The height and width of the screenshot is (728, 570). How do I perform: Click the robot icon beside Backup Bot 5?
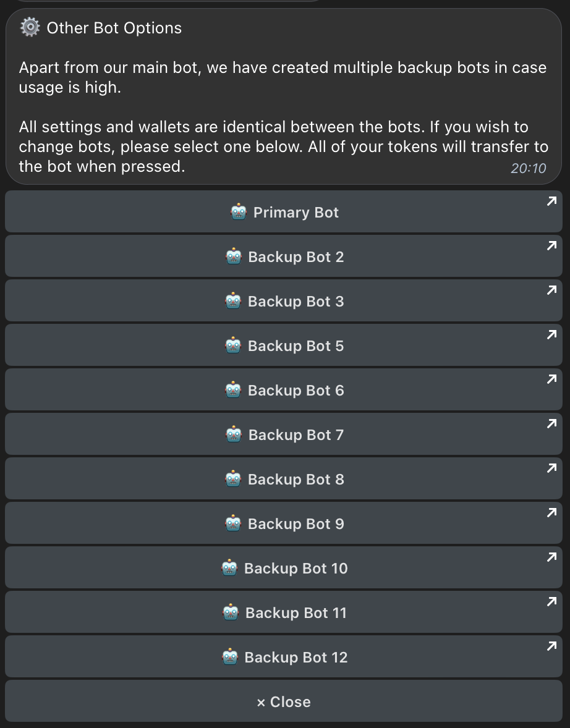(x=233, y=346)
